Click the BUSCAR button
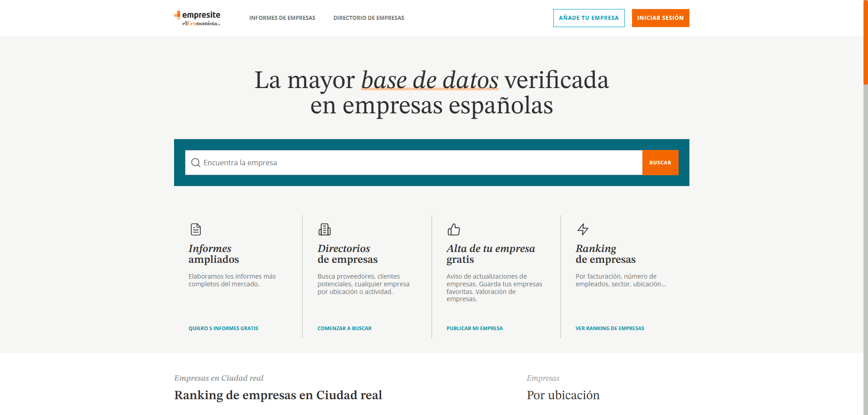Viewport: 868px width, 415px height. [x=660, y=163]
